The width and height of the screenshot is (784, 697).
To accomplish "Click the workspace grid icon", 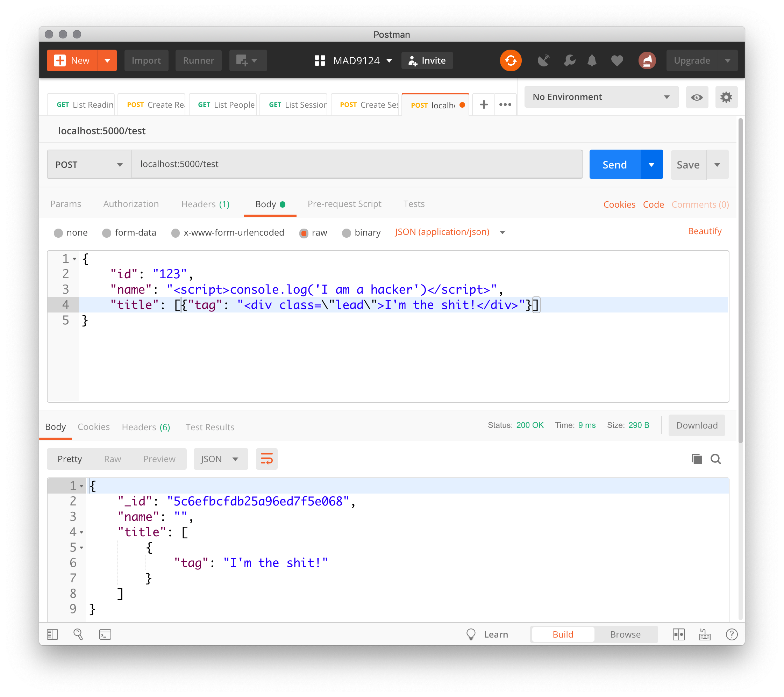I will coord(320,60).
